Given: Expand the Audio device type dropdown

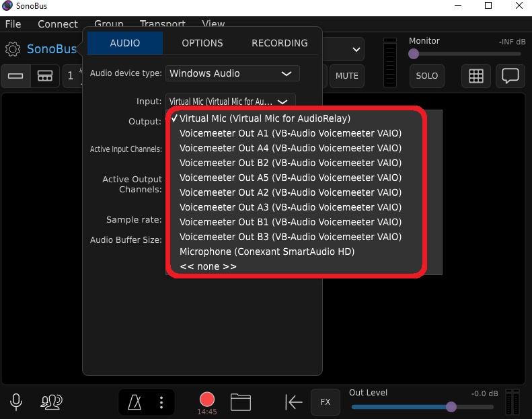Looking at the screenshot, I should coord(233,73).
